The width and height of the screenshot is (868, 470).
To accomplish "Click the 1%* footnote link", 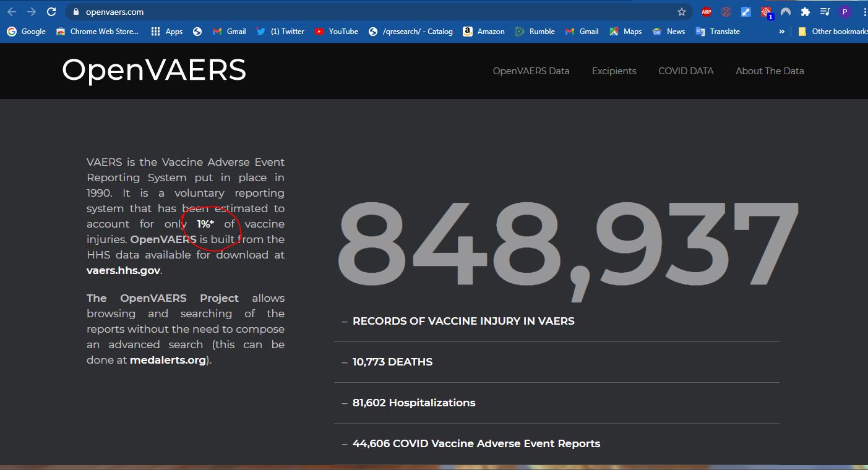I will pyautogui.click(x=205, y=224).
